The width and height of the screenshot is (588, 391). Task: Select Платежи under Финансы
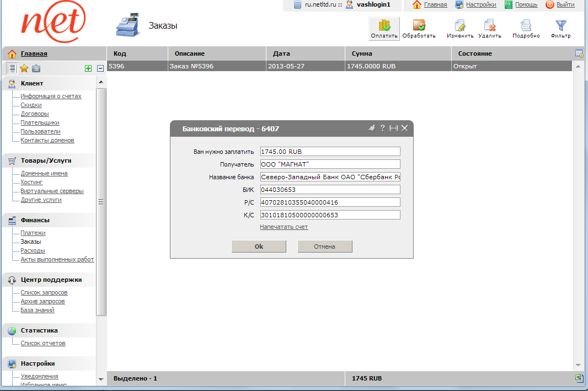click(x=33, y=233)
